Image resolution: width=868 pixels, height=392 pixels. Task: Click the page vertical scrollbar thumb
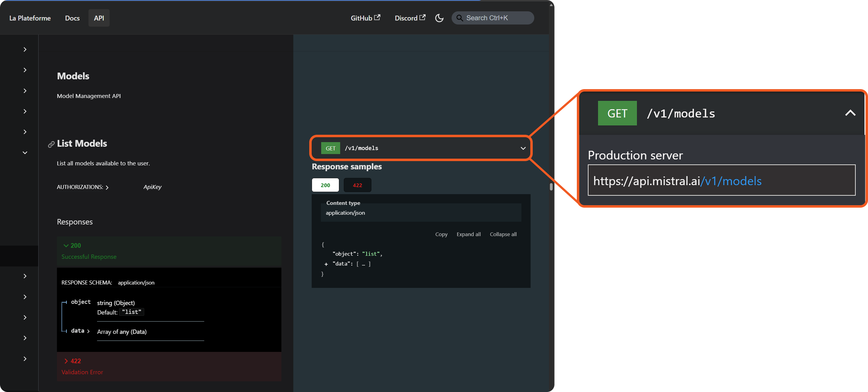(x=551, y=187)
